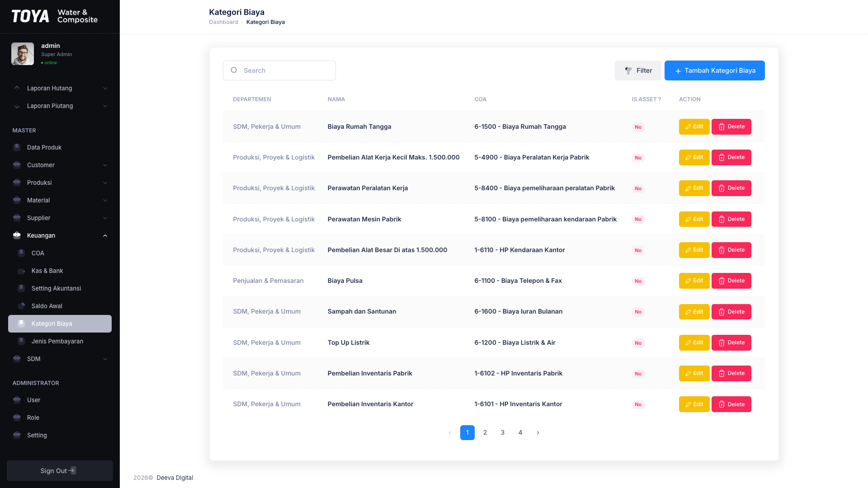Expand the Laporan Hutang chevron
The height and width of the screenshot is (488, 868).
point(105,88)
